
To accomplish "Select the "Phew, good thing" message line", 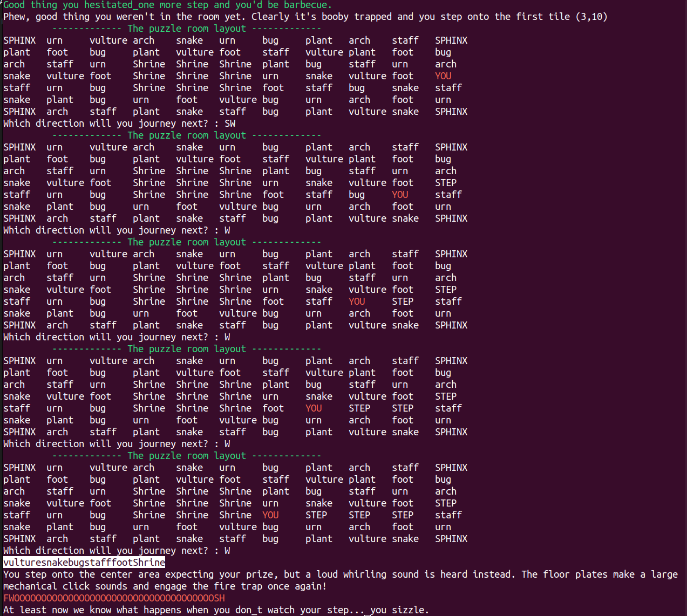I will point(305,17).
